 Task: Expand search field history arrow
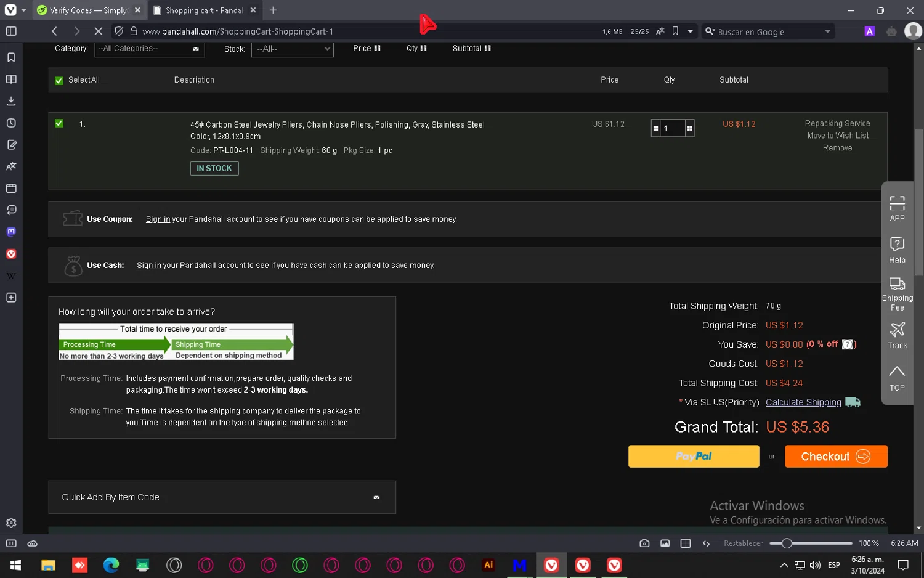pos(827,31)
